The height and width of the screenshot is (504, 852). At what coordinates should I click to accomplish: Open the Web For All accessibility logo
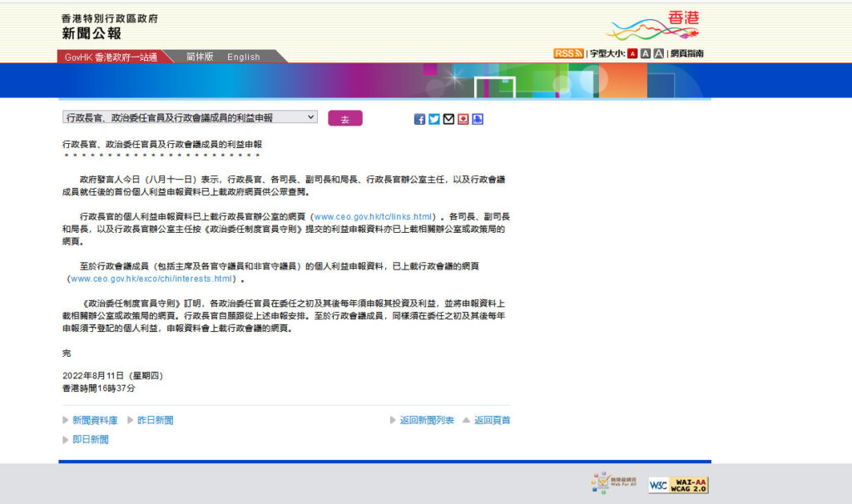tap(615, 483)
